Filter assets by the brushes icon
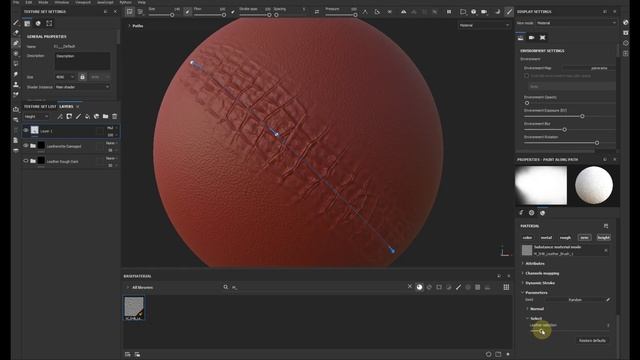640x360 pixels. pyautogui.click(x=458, y=287)
